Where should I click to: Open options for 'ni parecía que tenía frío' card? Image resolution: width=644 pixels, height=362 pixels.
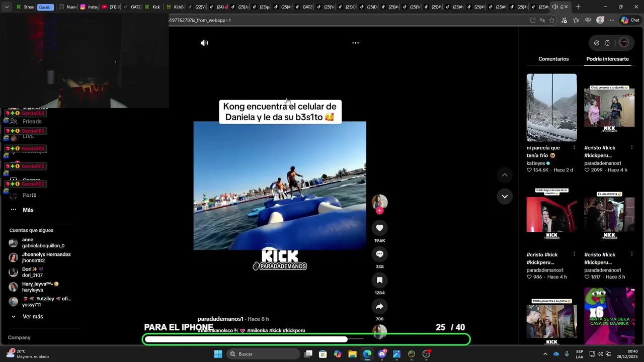(x=574, y=147)
